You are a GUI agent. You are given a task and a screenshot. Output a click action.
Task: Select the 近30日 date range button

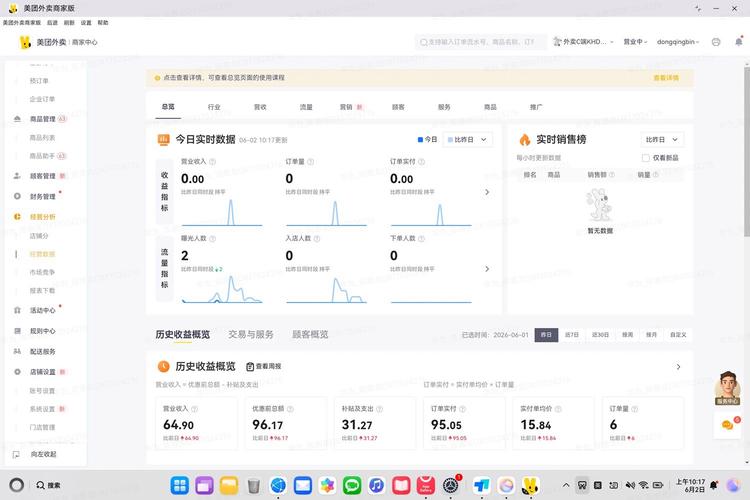click(600, 335)
